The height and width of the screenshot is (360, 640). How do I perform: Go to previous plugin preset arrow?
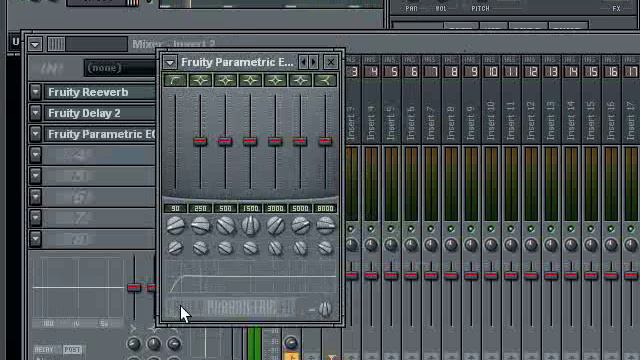point(303,62)
